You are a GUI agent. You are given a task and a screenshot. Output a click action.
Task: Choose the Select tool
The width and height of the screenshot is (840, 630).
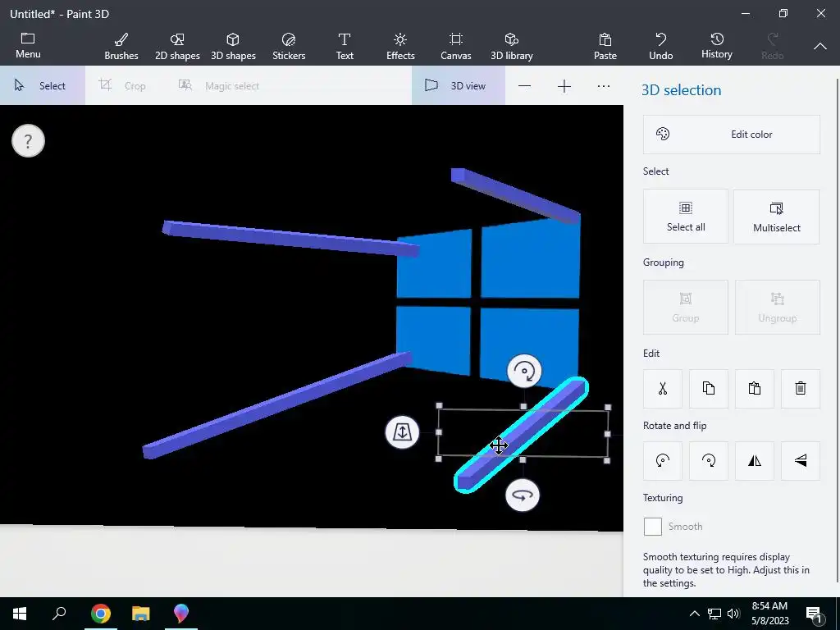43,85
